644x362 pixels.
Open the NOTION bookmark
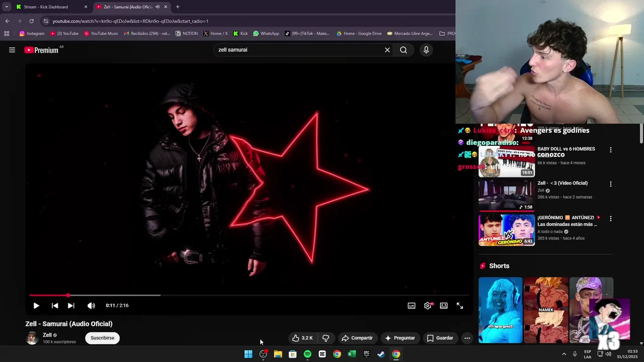[187, 34]
